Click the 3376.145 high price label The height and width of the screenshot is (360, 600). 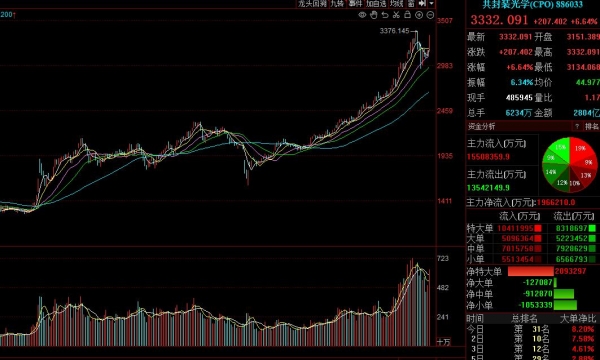[395, 31]
